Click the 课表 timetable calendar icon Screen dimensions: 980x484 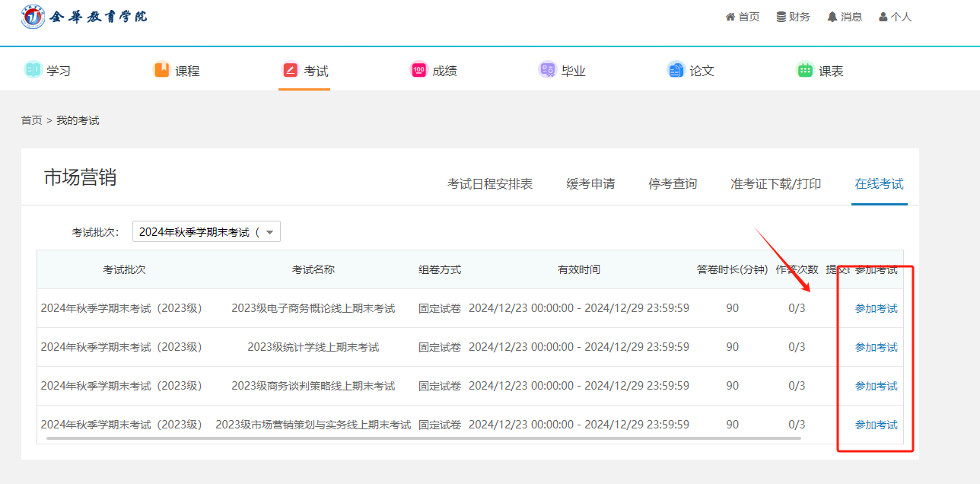(805, 70)
